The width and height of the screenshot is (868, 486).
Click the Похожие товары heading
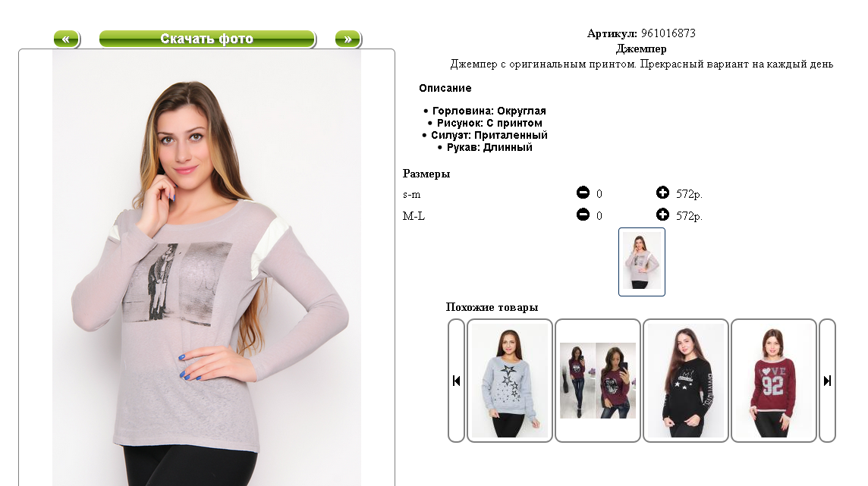pos(492,307)
